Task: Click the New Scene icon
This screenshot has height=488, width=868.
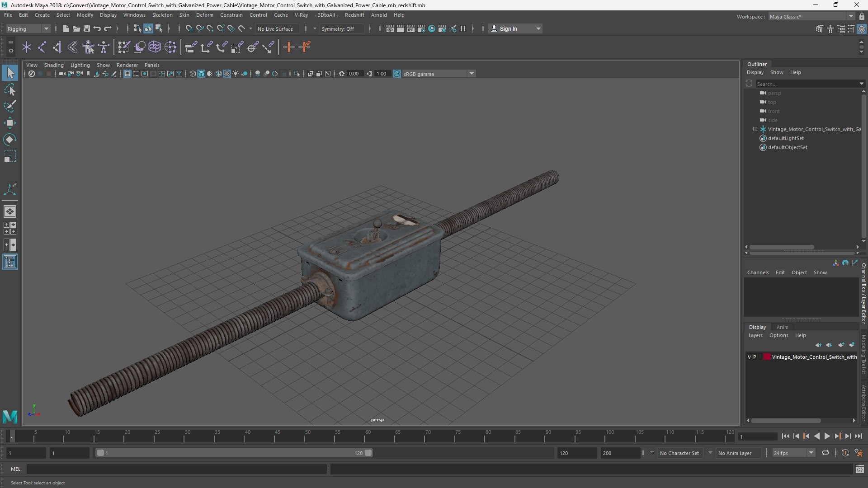Action: [x=66, y=28]
